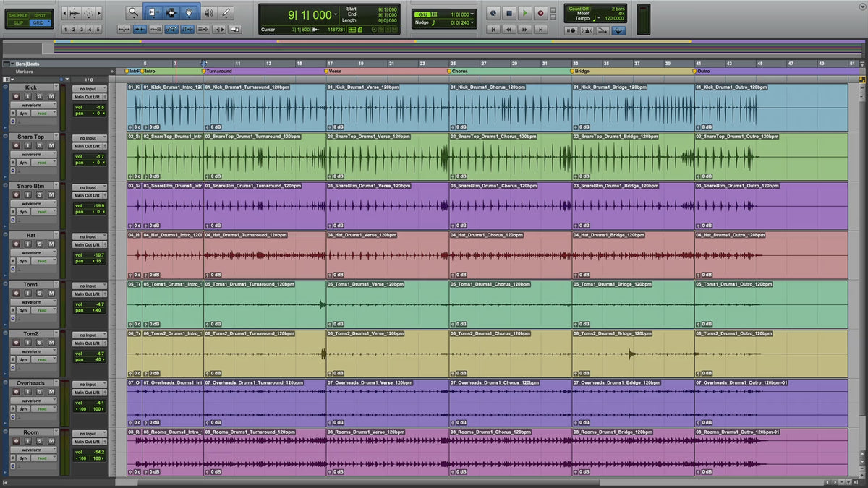Image resolution: width=868 pixels, height=488 pixels.
Task: Choose the Trim tool in toolbar
Action: [153, 12]
